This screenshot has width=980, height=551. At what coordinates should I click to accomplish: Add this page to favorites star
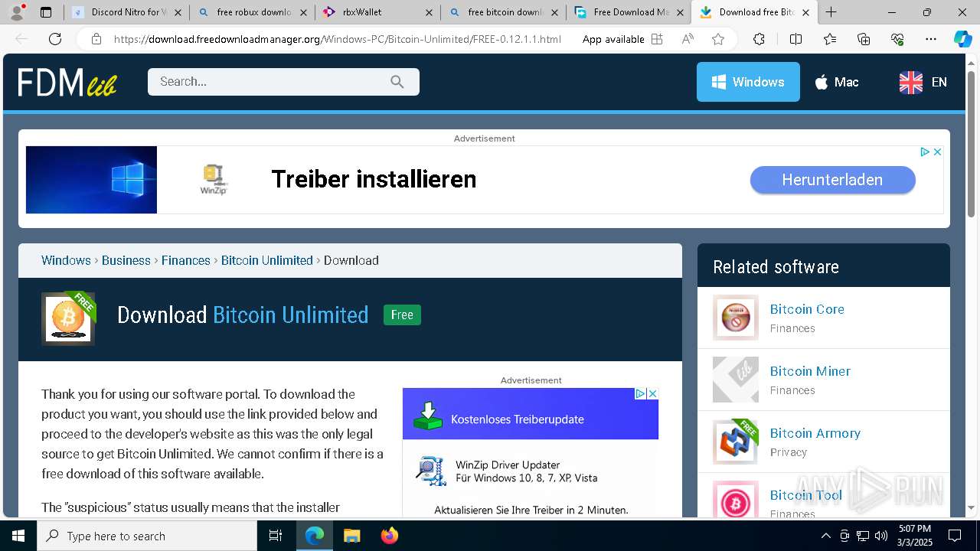click(x=717, y=39)
